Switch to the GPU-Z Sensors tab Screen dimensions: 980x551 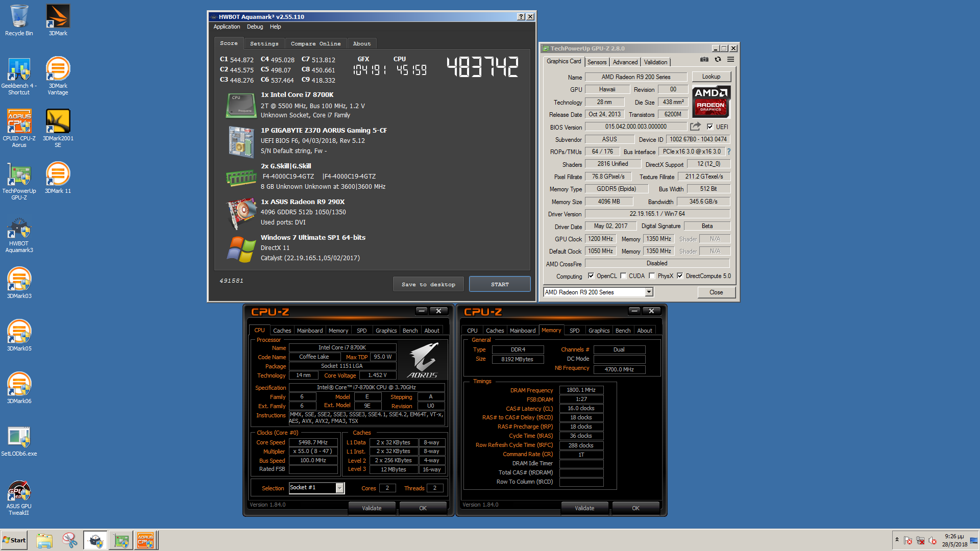pos(597,62)
